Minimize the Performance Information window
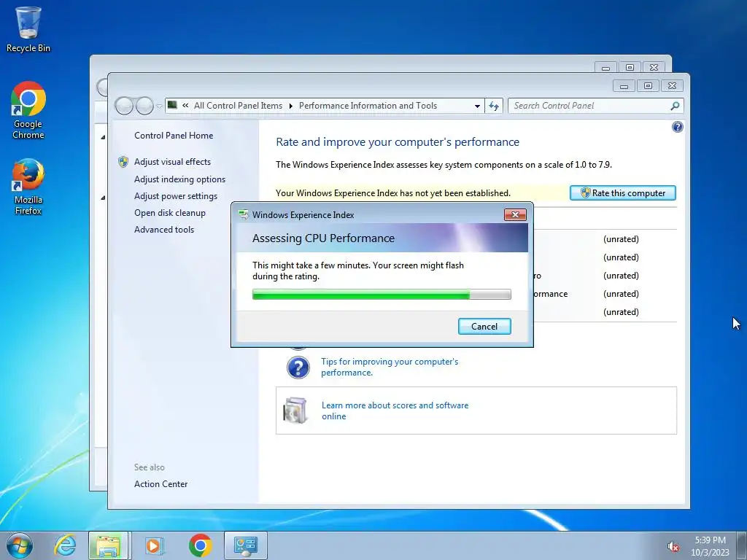 coord(624,86)
